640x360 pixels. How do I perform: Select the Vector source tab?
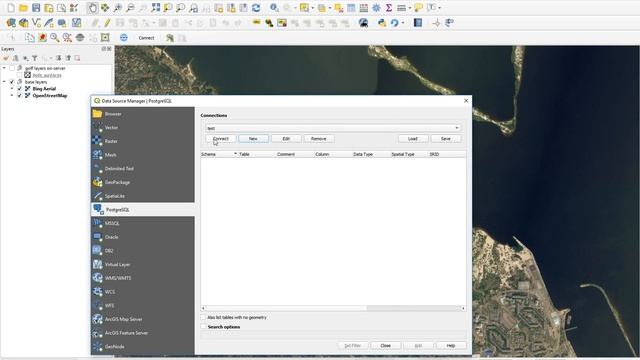tap(143, 127)
